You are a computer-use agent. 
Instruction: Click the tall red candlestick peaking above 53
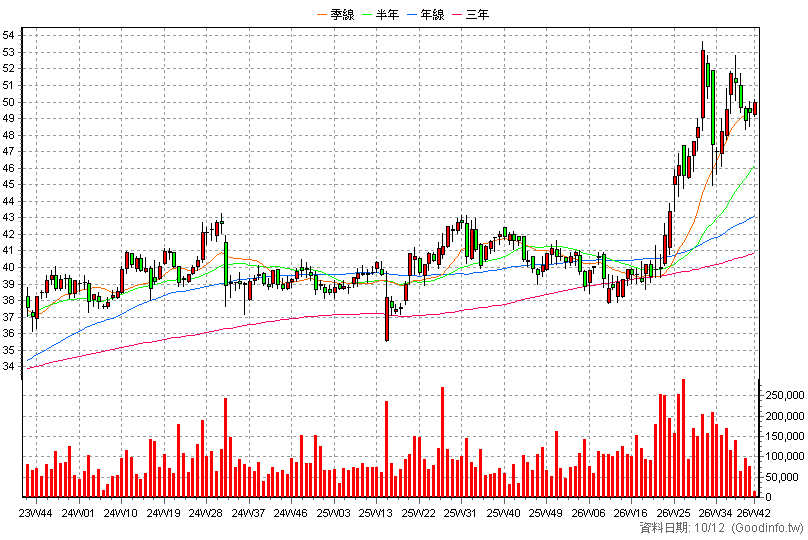(x=703, y=84)
